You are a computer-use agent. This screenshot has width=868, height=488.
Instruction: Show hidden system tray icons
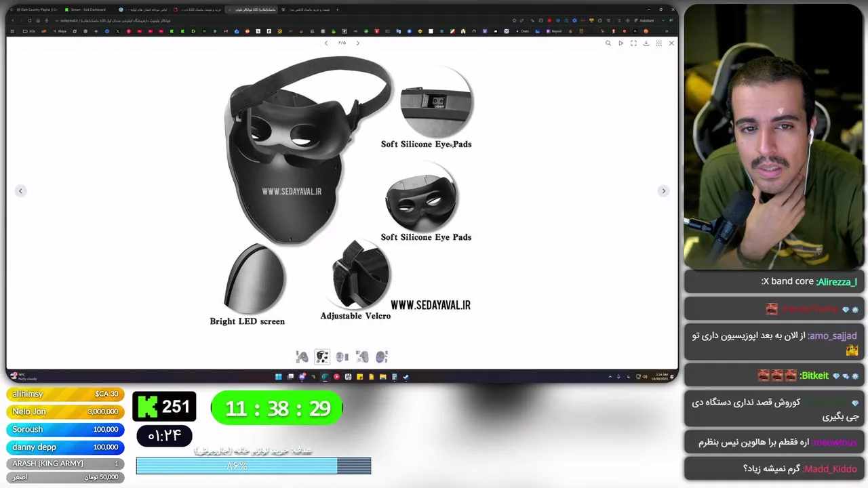[x=610, y=377]
